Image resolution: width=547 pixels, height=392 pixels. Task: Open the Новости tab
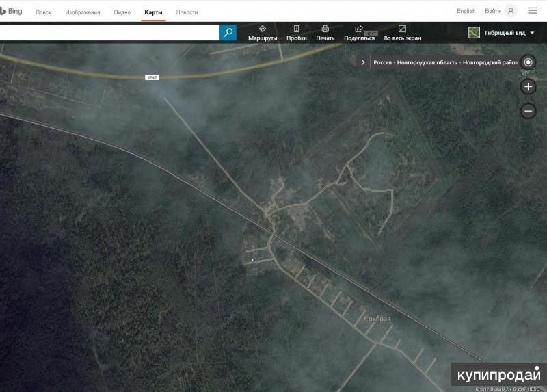coord(187,12)
